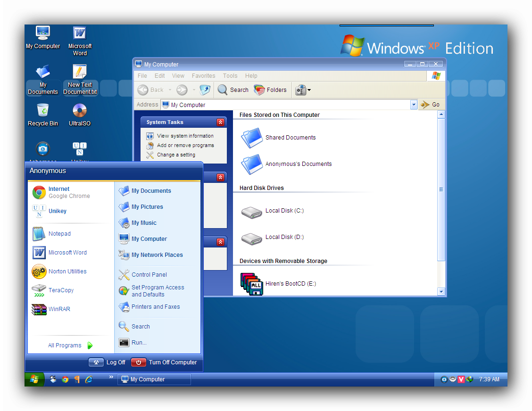Launch Unikey in the Start menu
The image size is (532, 411).
(x=50, y=211)
